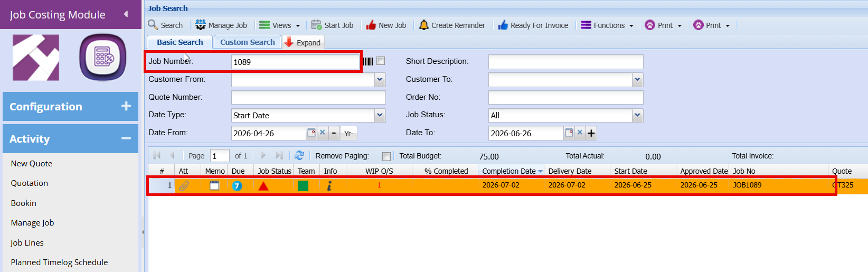Click the green Team color square
Screen dimensions: 868x272
[x=303, y=185]
